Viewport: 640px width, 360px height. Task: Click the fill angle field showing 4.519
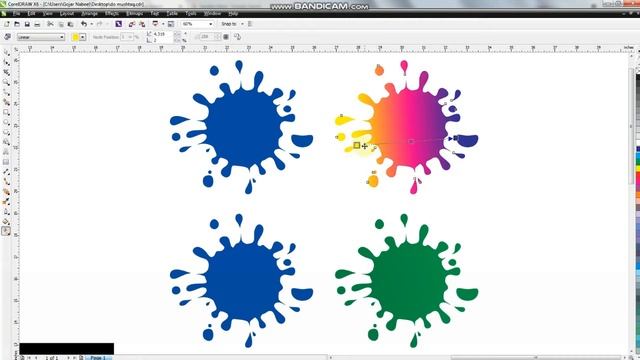163,34
